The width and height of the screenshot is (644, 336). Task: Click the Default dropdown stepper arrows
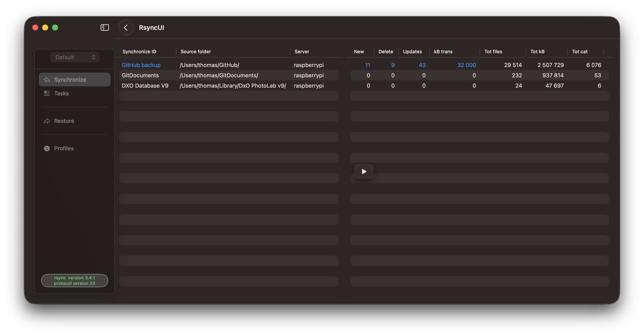(94, 57)
